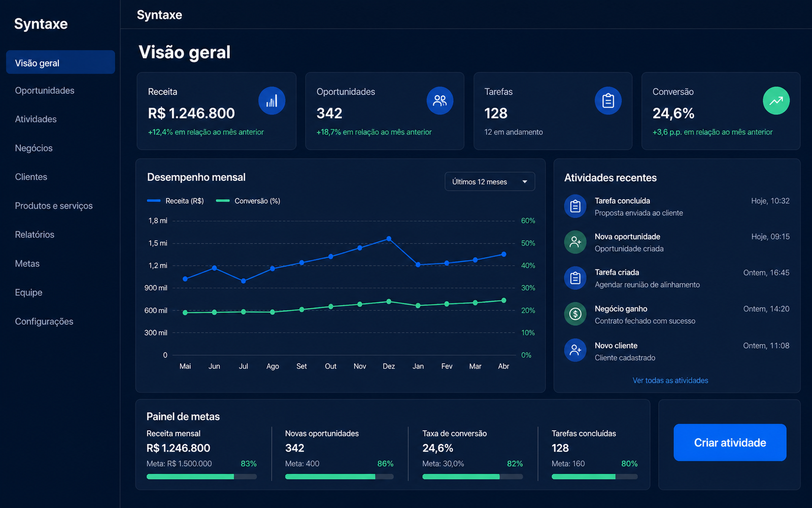Screen dimensions: 812x508
Task: Click the Tarefas clipboard icon
Action: pyautogui.click(x=608, y=101)
